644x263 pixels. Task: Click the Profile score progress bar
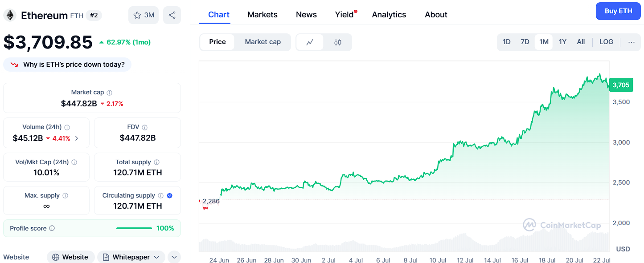click(x=134, y=228)
